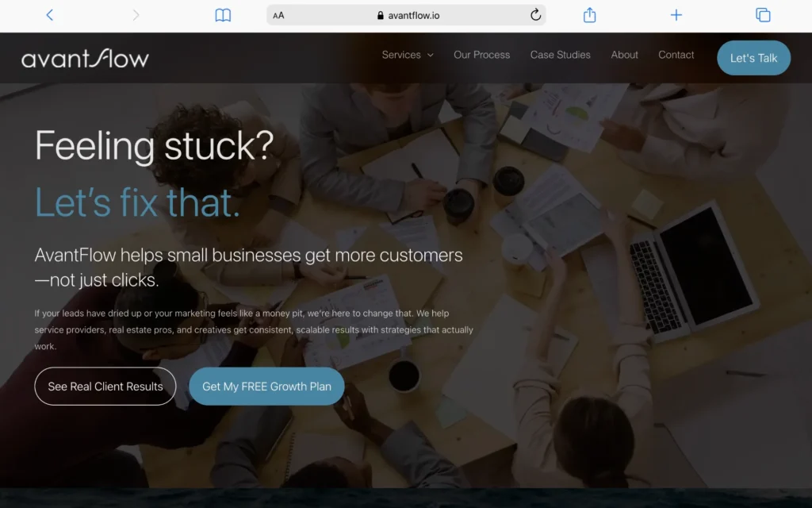Open the bookmarks book icon
Viewport: 812px width, 508px height.
click(x=223, y=15)
